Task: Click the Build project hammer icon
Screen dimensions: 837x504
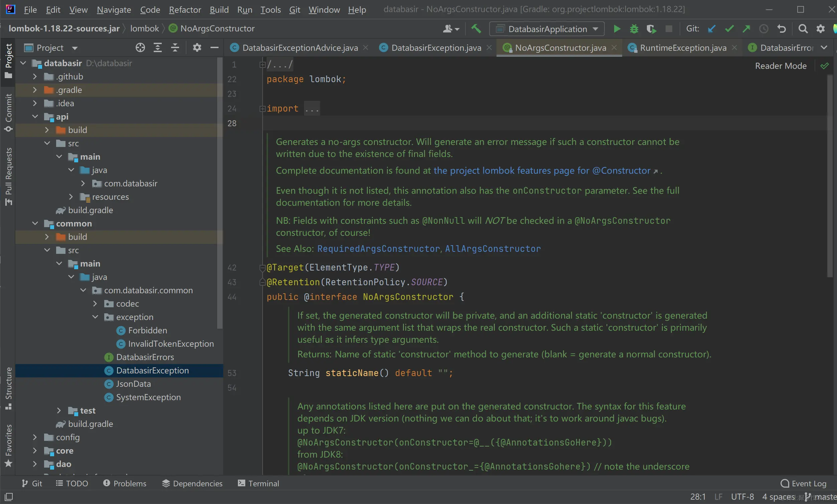Action: click(x=476, y=29)
